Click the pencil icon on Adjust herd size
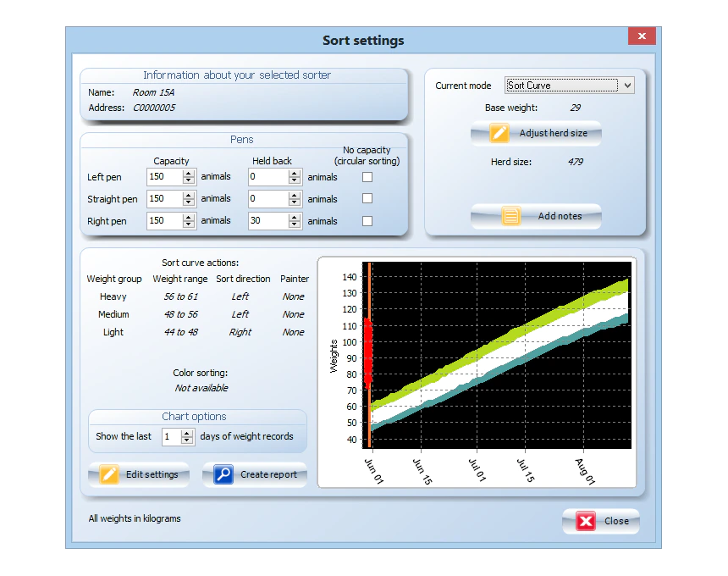 (x=499, y=134)
